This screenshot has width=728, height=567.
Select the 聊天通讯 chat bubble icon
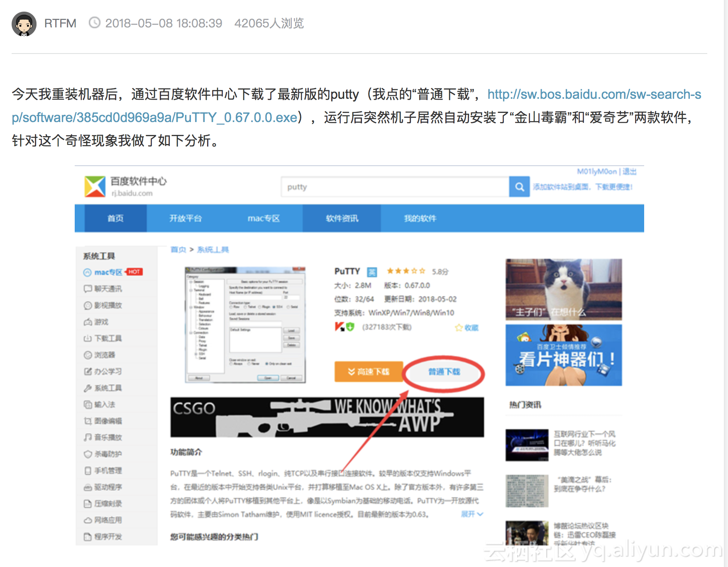coord(88,289)
